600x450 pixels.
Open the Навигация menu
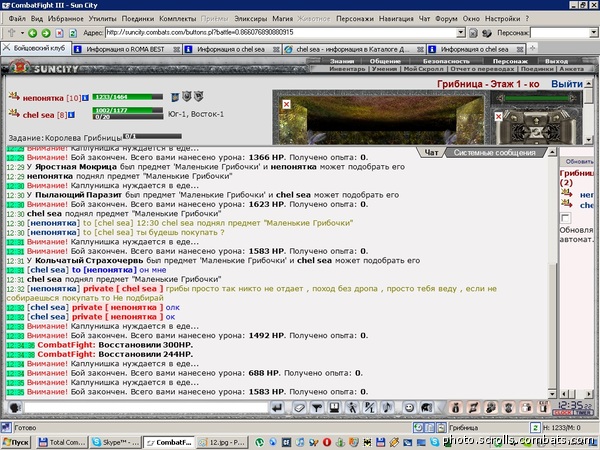396,18
